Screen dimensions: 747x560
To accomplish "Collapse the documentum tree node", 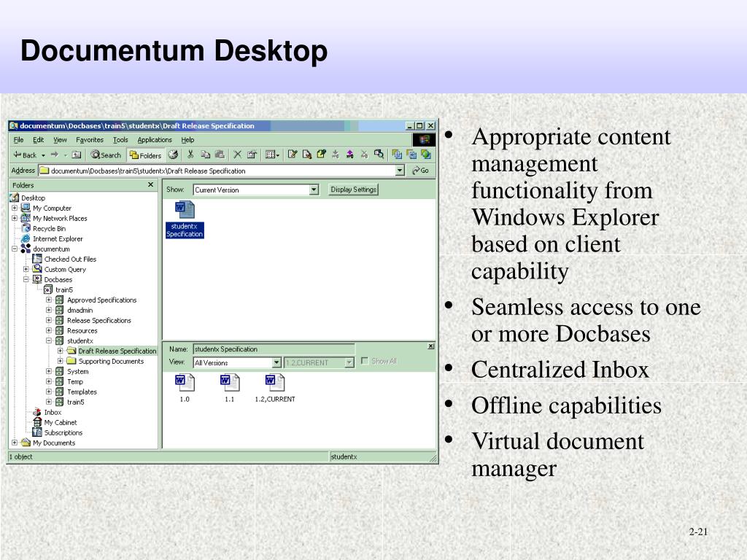I will click(x=15, y=249).
